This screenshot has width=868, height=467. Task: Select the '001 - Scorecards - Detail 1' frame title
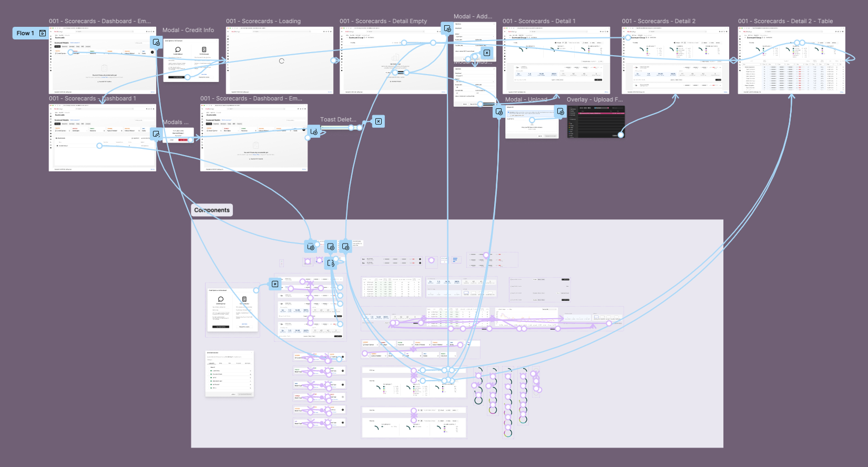point(539,21)
